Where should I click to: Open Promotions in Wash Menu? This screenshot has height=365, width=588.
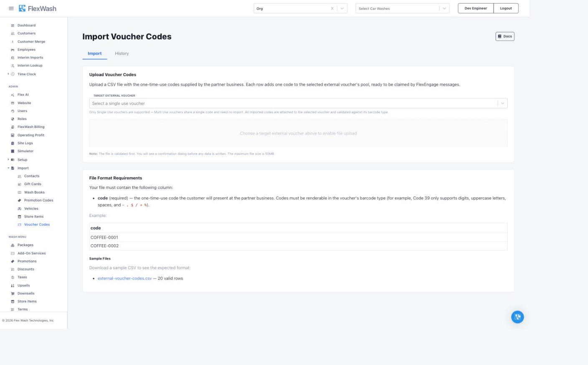27,261
